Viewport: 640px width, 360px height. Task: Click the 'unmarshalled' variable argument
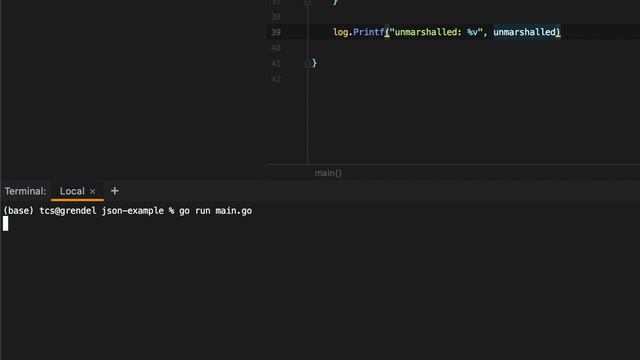pos(524,32)
